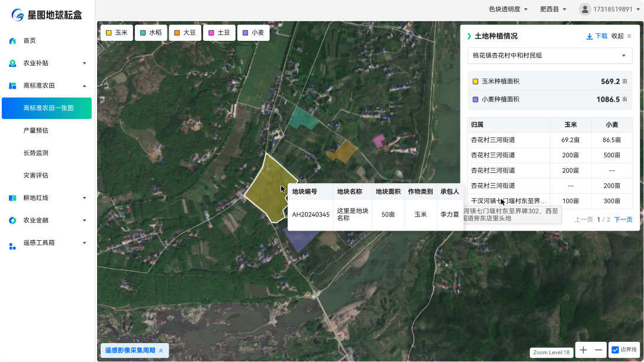Click the green chevron beside 土地种植情况

[469, 36]
